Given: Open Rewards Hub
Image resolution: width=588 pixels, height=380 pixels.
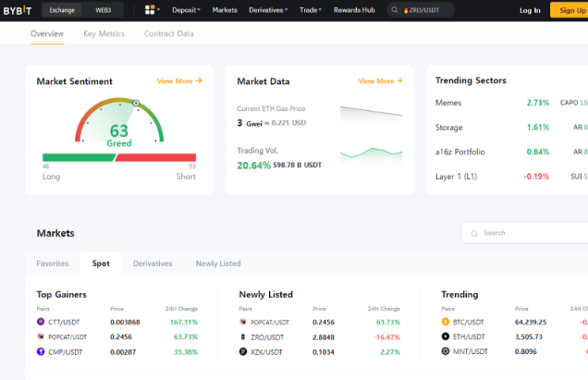Looking at the screenshot, I should (x=355, y=10).
